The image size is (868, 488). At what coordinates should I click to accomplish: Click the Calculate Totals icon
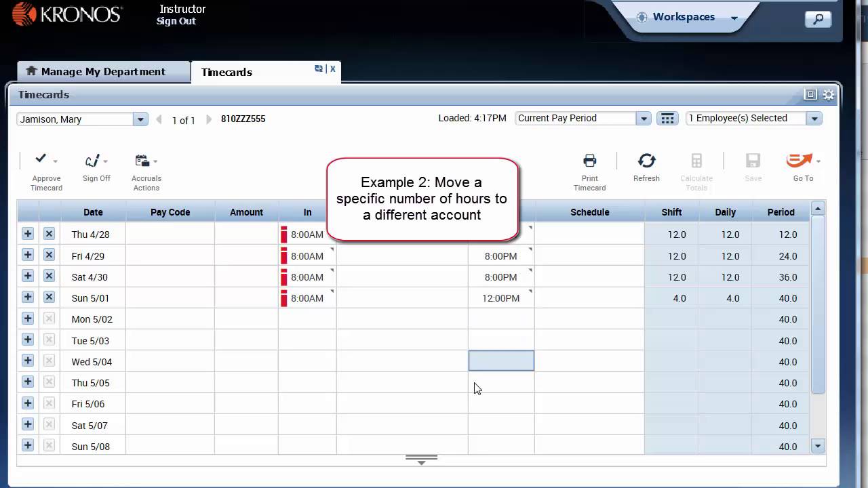(x=696, y=161)
